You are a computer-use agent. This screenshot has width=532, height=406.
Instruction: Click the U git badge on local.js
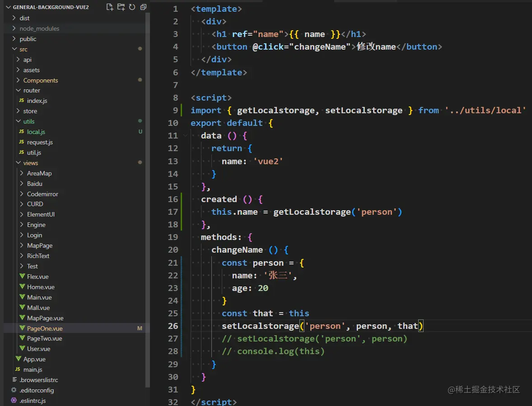coord(140,131)
